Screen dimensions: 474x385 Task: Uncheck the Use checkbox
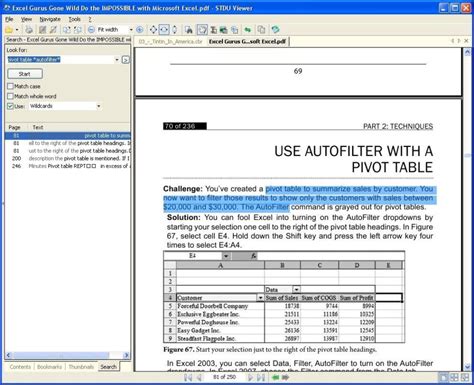[10, 106]
